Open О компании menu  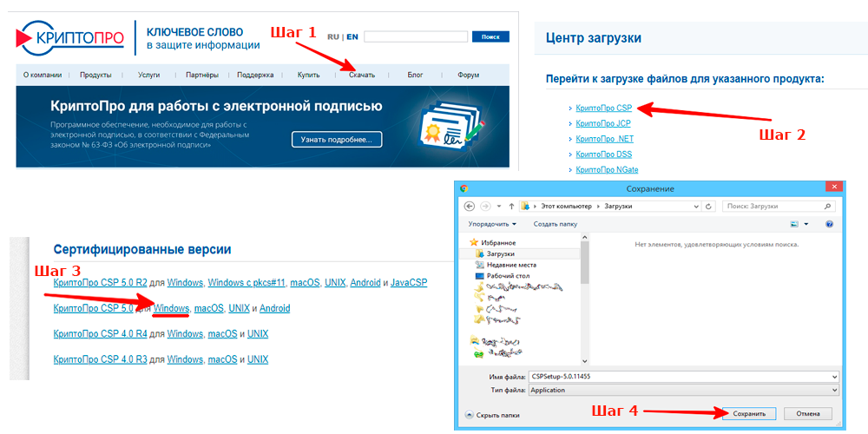pyautogui.click(x=43, y=75)
